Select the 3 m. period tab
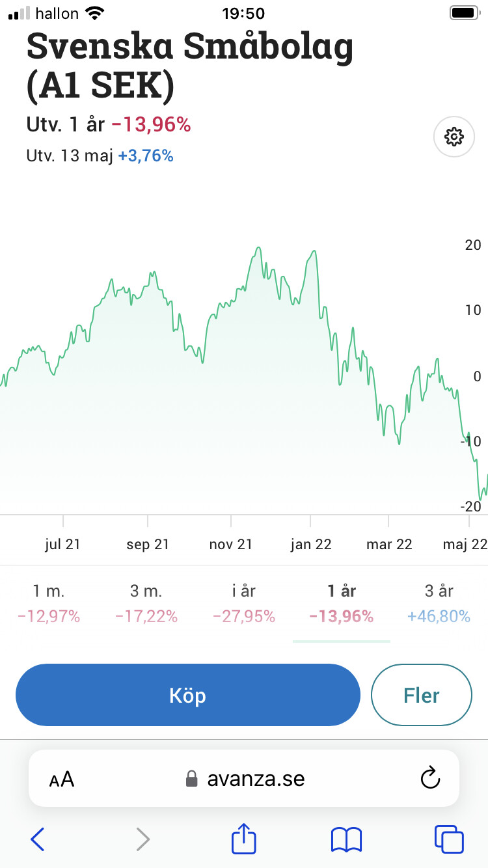Image resolution: width=488 pixels, height=868 pixels. [146, 603]
